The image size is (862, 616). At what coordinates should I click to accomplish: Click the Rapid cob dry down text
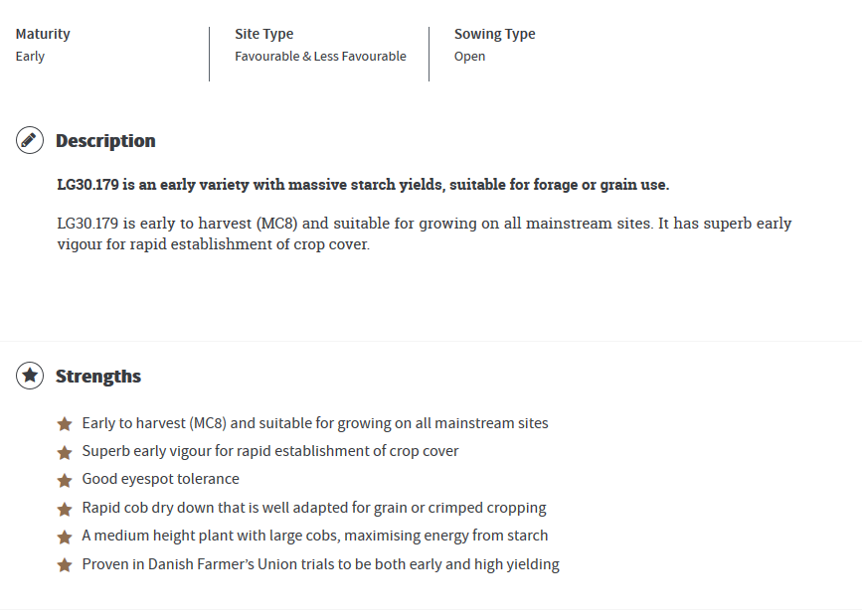(314, 508)
